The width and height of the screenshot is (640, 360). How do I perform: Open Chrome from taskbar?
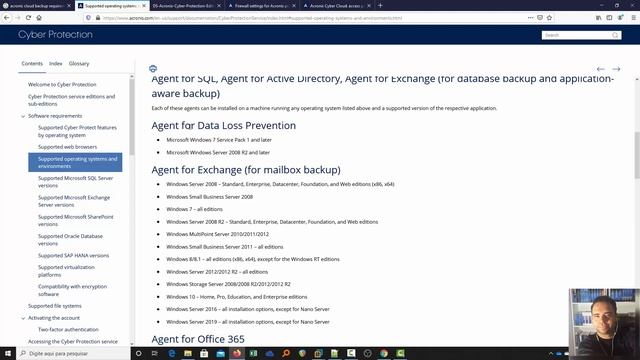click(384, 353)
